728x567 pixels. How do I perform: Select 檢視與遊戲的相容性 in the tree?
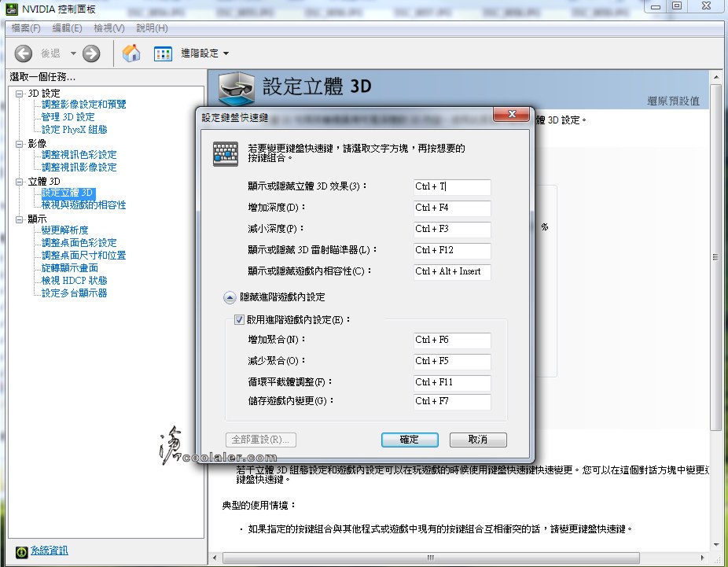coord(83,205)
